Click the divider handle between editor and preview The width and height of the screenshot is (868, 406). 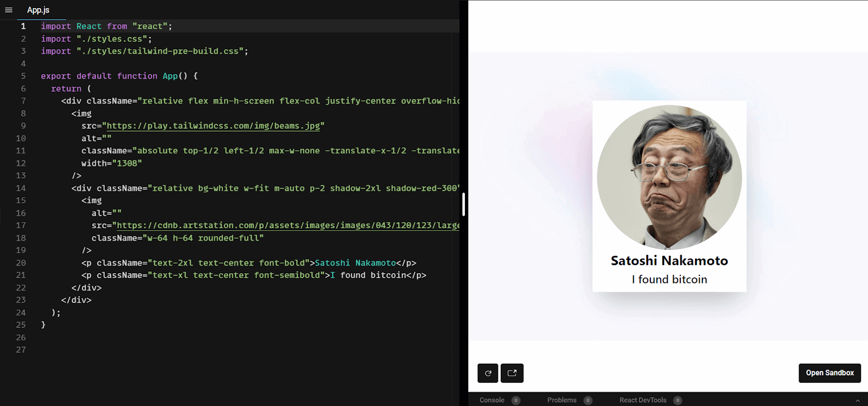tap(463, 204)
